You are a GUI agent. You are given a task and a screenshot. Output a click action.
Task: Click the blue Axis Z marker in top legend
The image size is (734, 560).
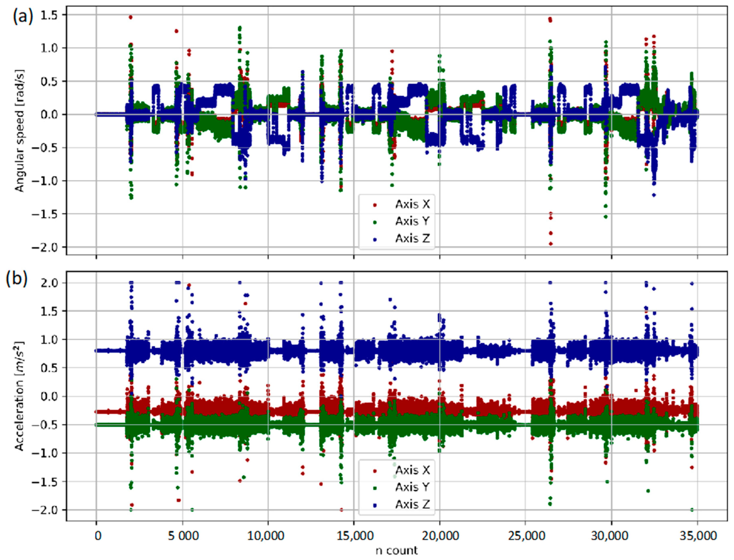click(x=375, y=239)
